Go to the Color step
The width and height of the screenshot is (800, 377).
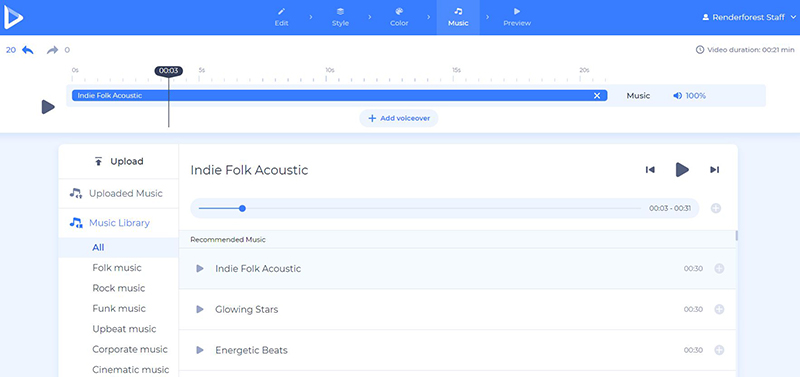click(399, 17)
